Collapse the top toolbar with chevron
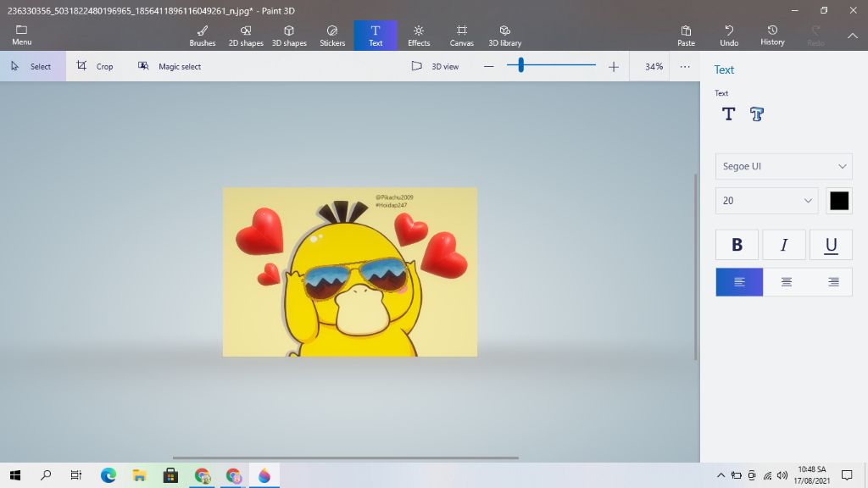868x488 pixels. click(853, 36)
